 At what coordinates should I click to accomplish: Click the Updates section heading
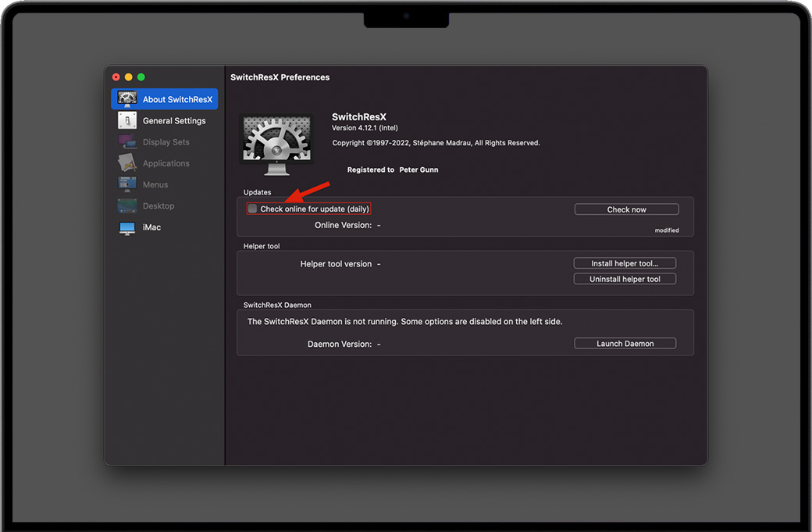tap(258, 192)
